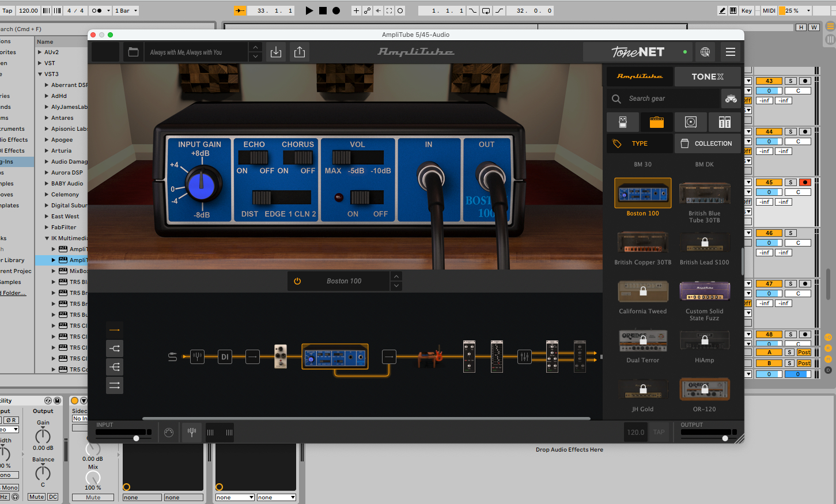The height and width of the screenshot is (504, 836).
Task: Expand the VST folder in the browser
Action: point(40,63)
